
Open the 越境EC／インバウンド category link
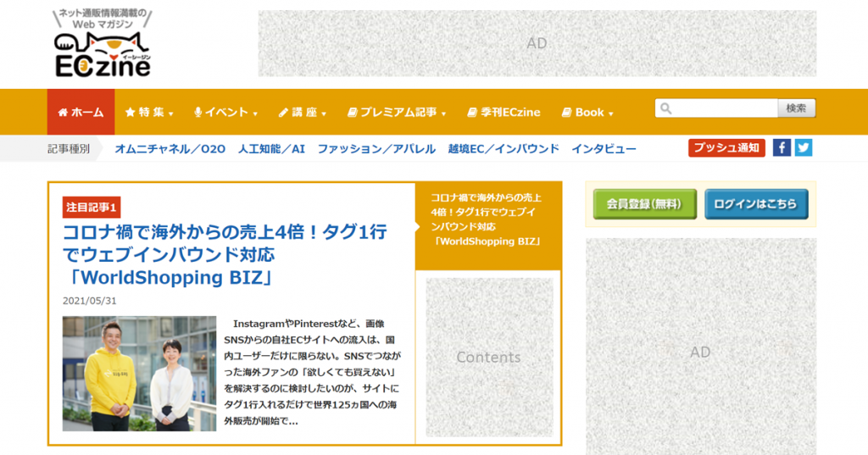[504, 149]
